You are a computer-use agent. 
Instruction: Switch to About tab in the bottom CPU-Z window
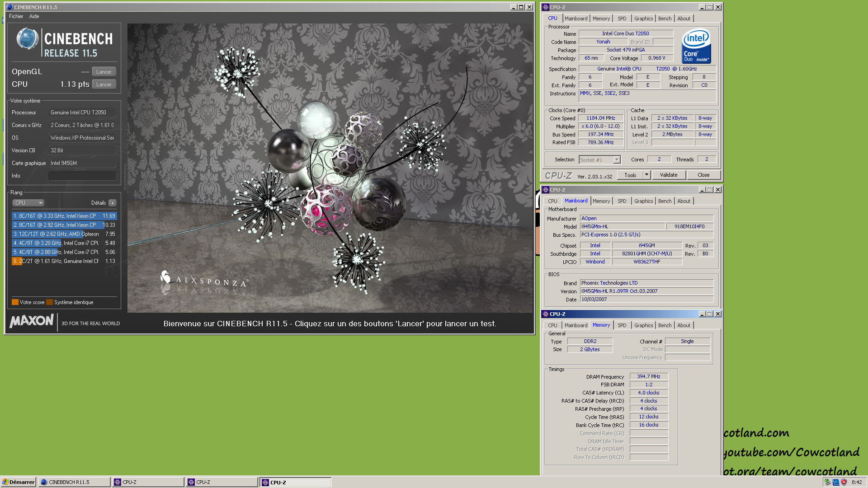pyautogui.click(x=684, y=325)
